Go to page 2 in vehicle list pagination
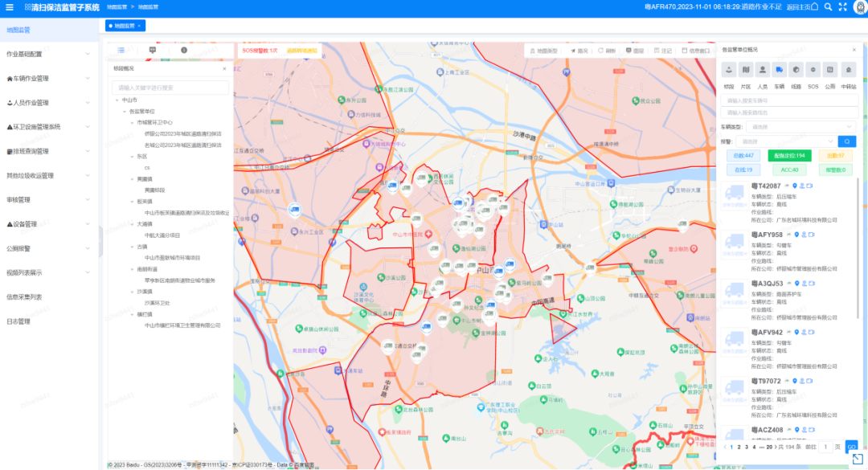868x470 pixels. (739, 447)
